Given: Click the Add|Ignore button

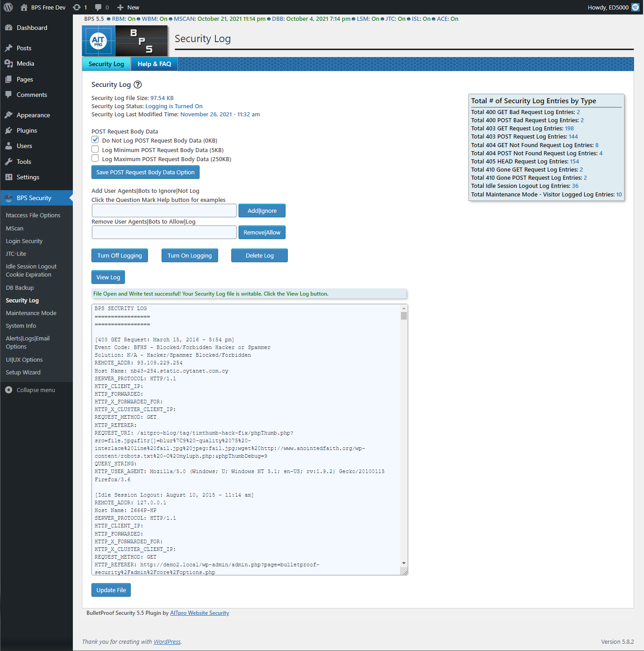Looking at the screenshot, I should click(262, 211).
